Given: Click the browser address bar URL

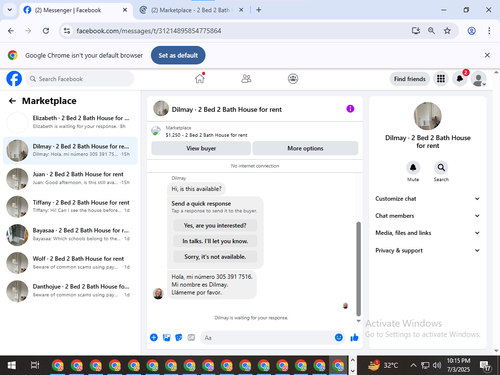Looking at the screenshot, I should click(x=149, y=31).
